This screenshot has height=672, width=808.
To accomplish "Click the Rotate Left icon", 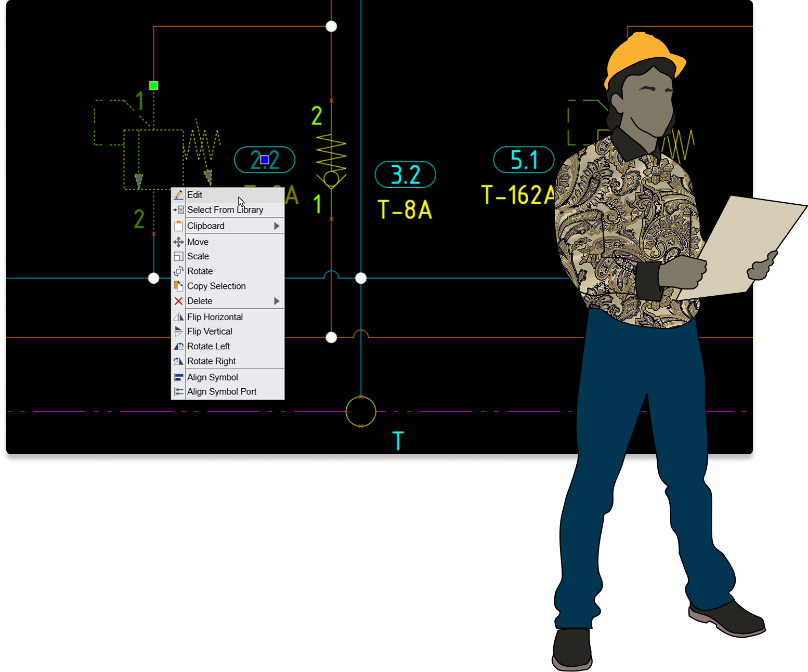I will click(178, 346).
